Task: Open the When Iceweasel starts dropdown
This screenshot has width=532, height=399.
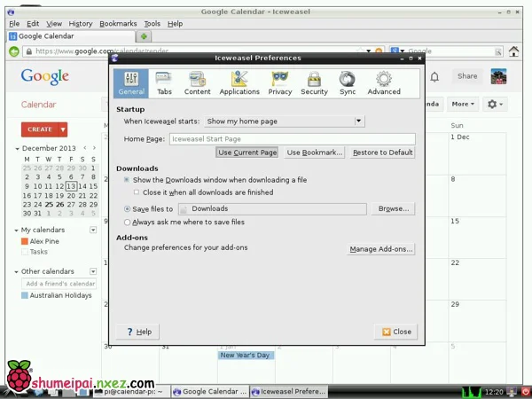Action: pyautogui.click(x=285, y=121)
